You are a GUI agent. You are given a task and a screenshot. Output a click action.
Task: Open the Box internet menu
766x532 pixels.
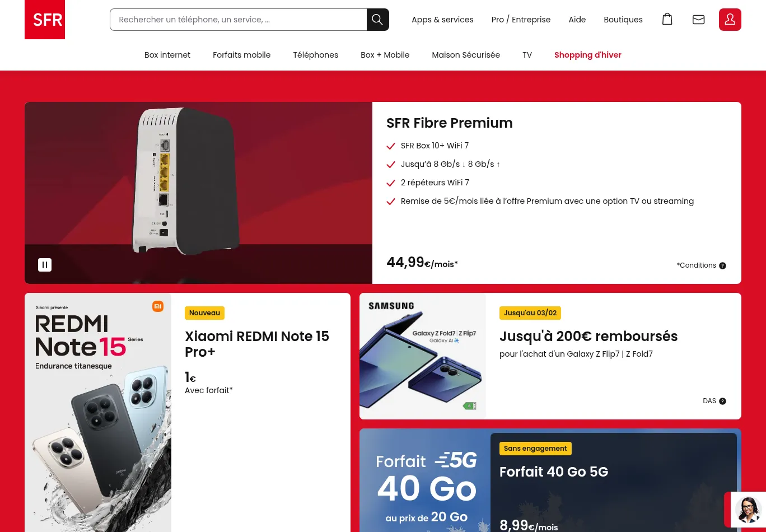click(167, 55)
